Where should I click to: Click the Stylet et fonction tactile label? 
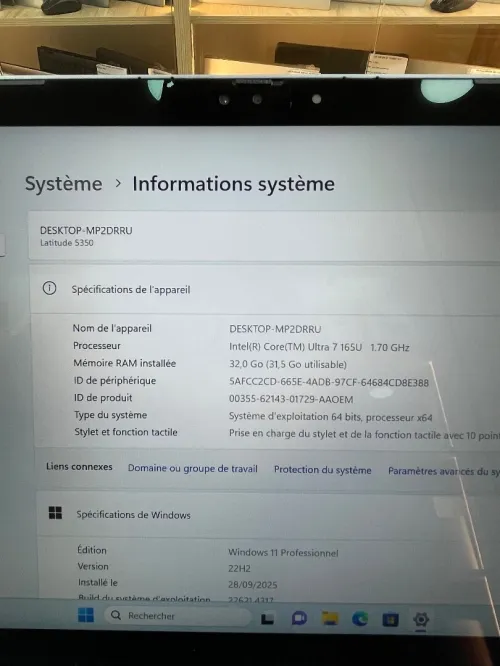[126, 432]
